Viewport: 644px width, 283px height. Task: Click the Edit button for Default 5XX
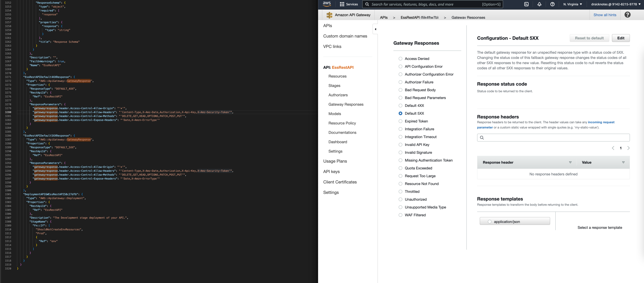point(621,38)
